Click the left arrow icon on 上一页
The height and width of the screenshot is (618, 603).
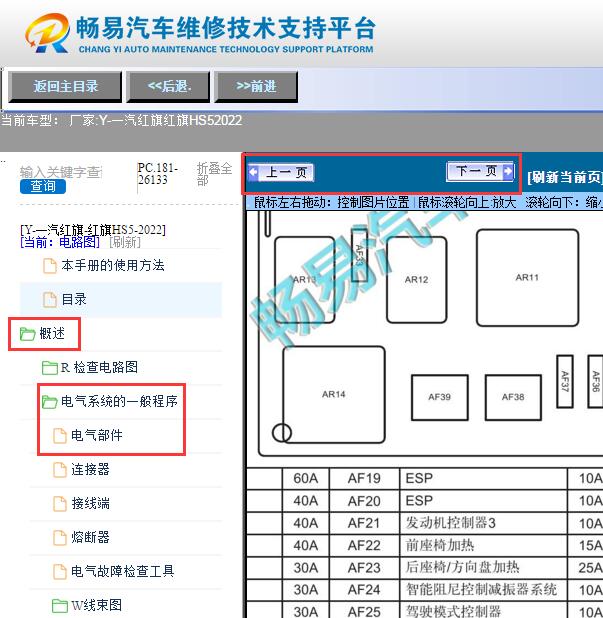coord(253,172)
